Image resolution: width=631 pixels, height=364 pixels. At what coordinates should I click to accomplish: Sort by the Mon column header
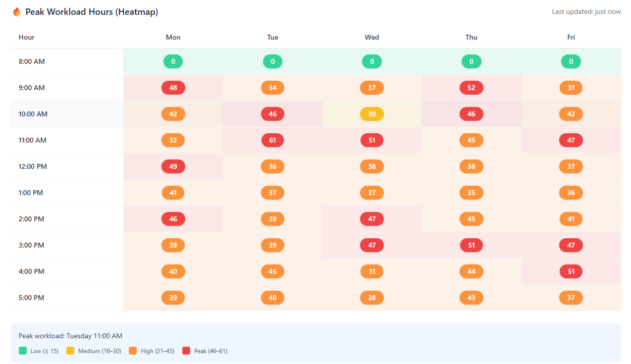click(173, 37)
